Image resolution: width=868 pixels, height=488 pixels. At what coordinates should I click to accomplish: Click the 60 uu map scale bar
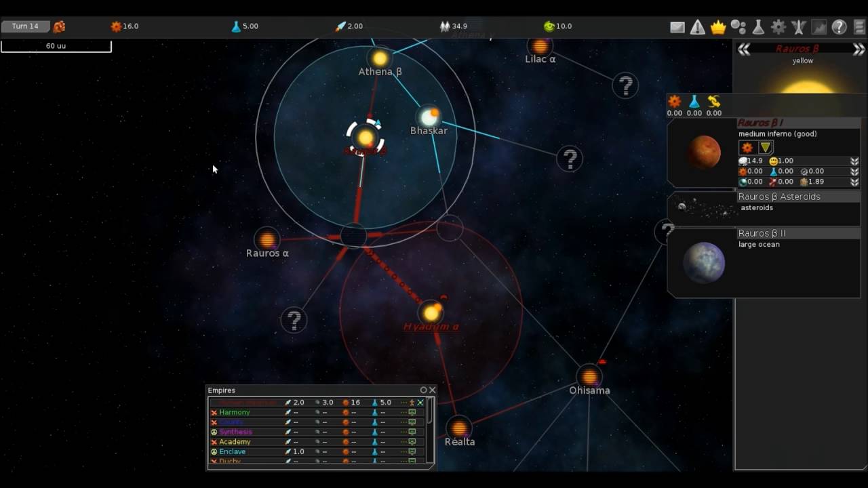pyautogui.click(x=56, y=46)
